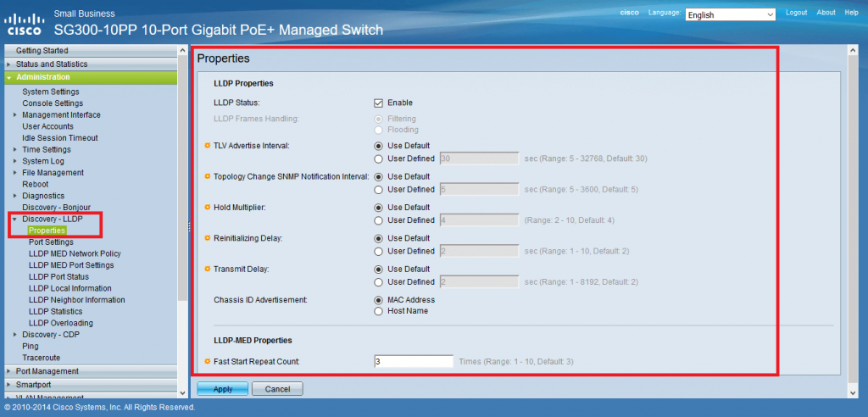Screen dimensions: 868x417
Task: Open the About link
Action: [826, 13]
